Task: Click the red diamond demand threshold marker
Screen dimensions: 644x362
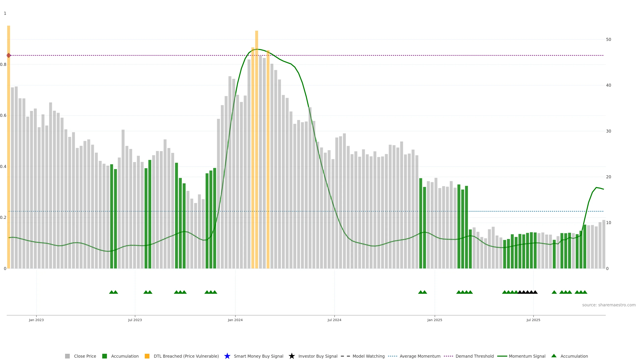Action: coord(9,55)
